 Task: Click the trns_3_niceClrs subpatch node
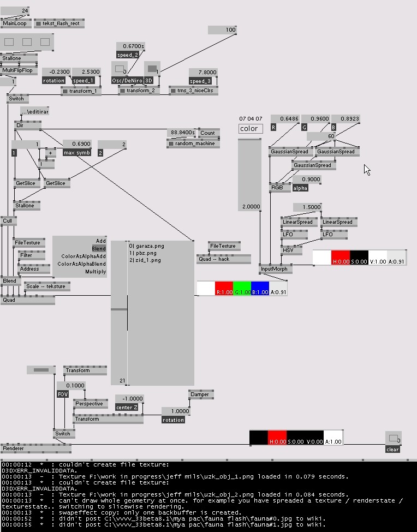(193, 90)
